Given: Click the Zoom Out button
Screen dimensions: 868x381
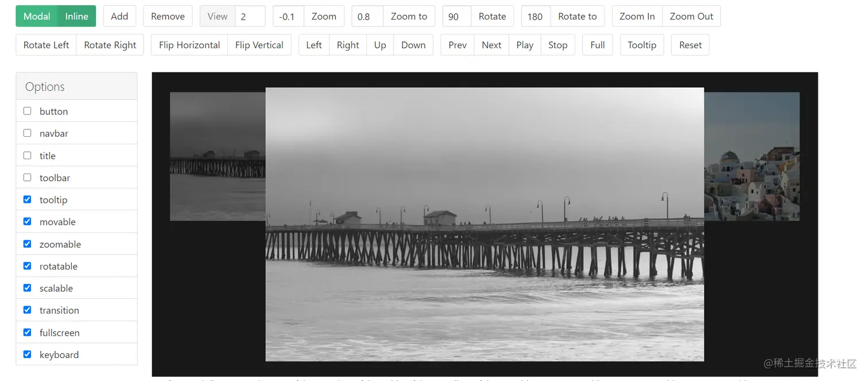Looking at the screenshot, I should [x=691, y=16].
